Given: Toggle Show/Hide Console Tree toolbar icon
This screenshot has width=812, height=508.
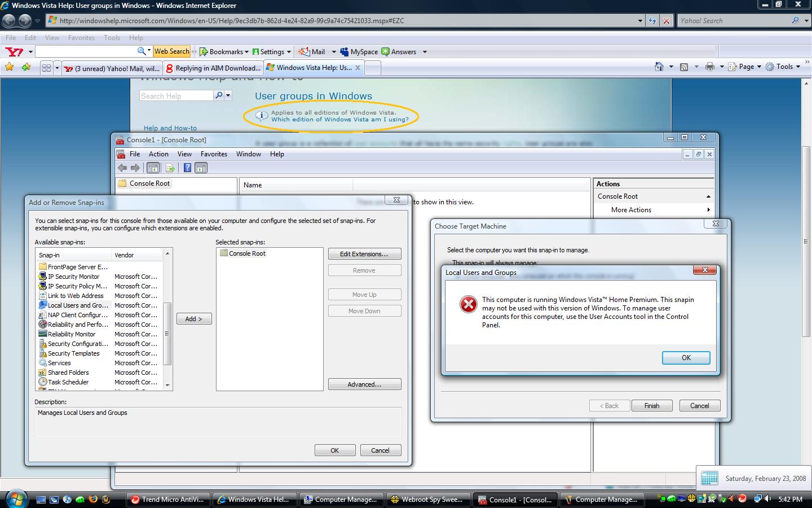Looking at the screenshot, I should (x=153, y=168).
